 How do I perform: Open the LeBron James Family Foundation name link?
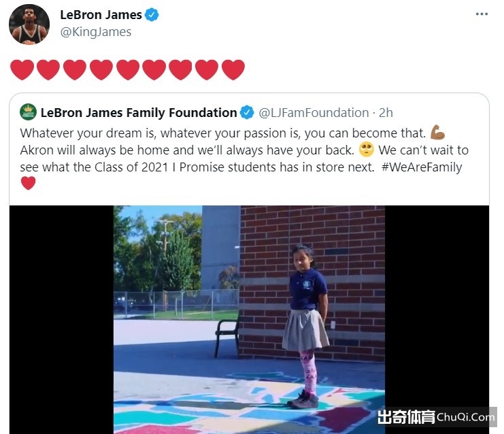point(139,113)
